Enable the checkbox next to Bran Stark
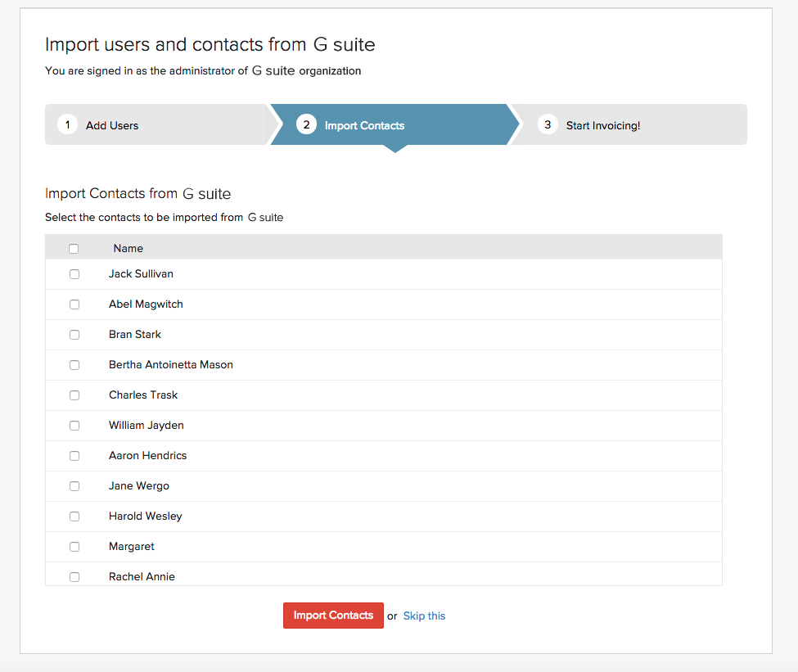The width and height of the screenshot is (798, 672). (x=74, y=335)
